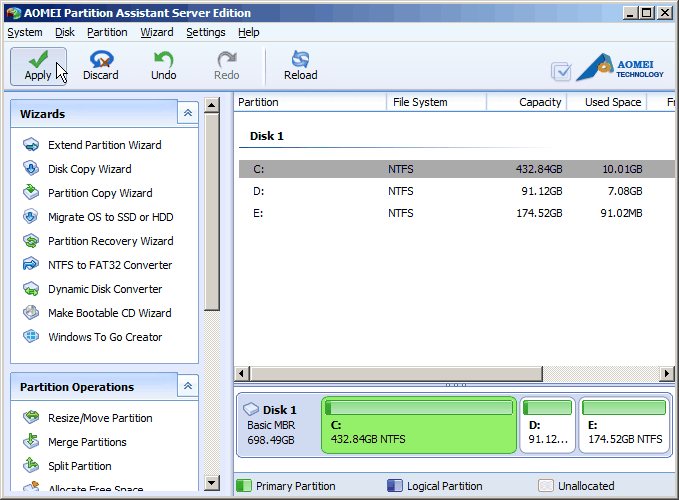
Task: Click the Partition Recovery Wizard icon
Action: [x=31, y=241]
